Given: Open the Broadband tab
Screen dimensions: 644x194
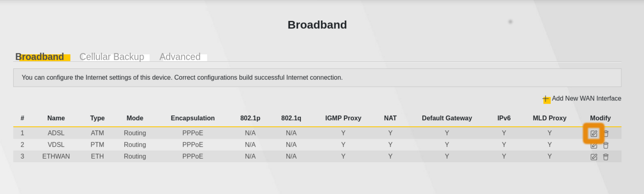Looking at the screenshot, I should pos(40,57).
